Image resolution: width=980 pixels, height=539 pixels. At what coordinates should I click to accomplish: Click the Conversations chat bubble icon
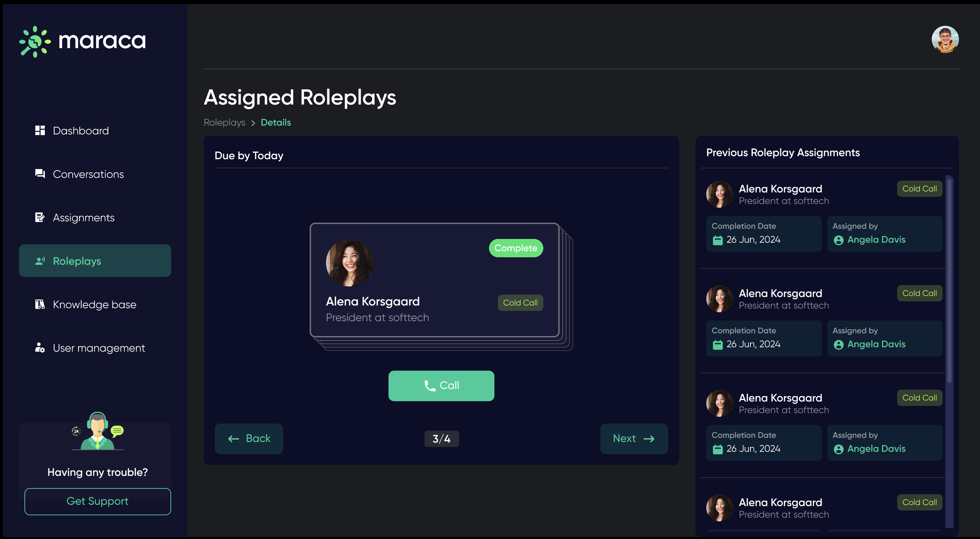[40, 174]
